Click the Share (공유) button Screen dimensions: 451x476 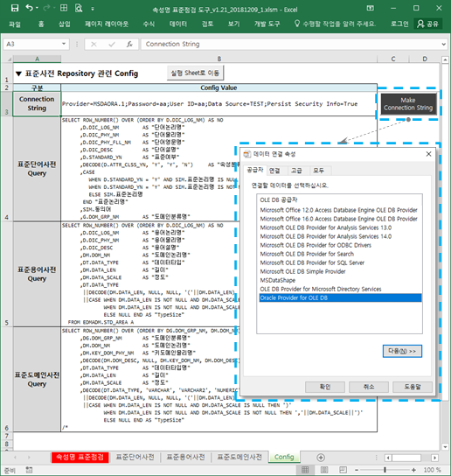click(427, 24)
